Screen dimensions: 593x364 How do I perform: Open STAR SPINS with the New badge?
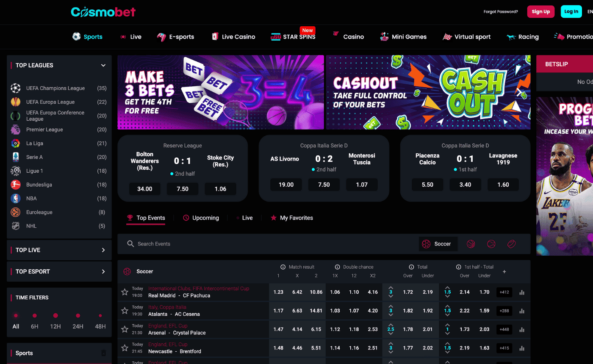(x=293, y=37)
